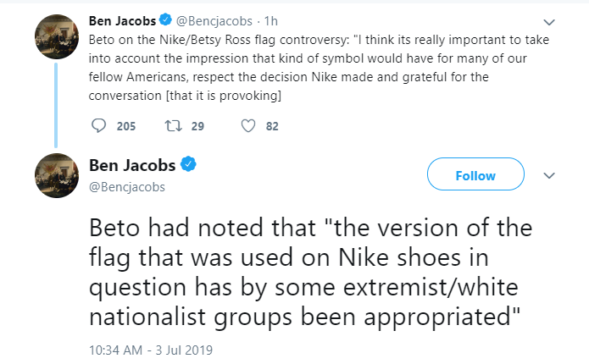Like the tweet using the heart icon
589x364 pixels.
pos(249,126)
